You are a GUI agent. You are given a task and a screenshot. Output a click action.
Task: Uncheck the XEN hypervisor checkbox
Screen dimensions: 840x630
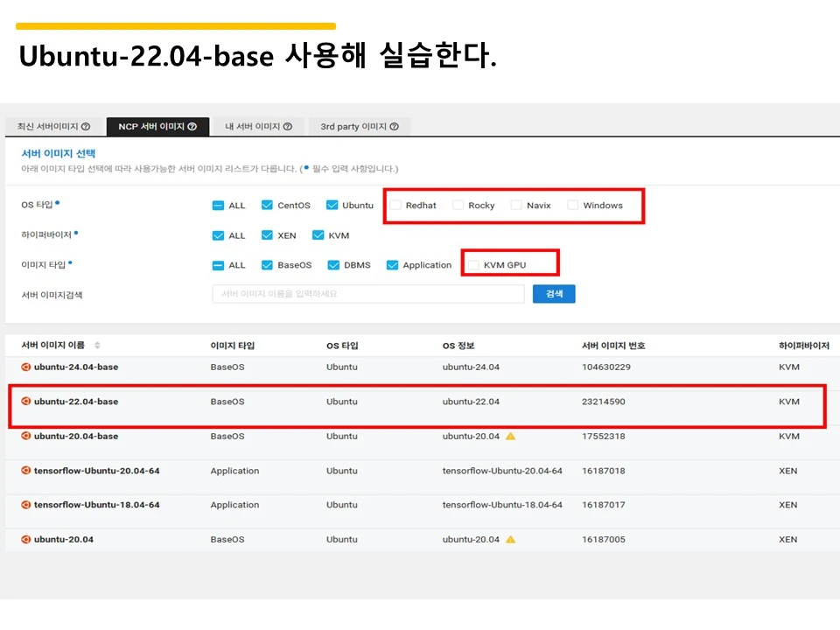[x=267, y=235]
